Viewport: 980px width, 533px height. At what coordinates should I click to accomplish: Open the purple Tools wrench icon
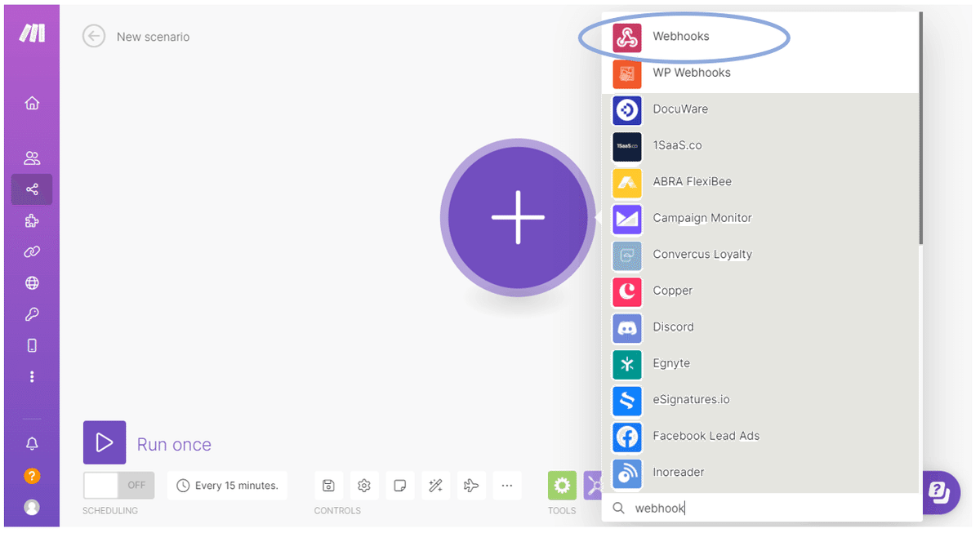tap(593, 486)
